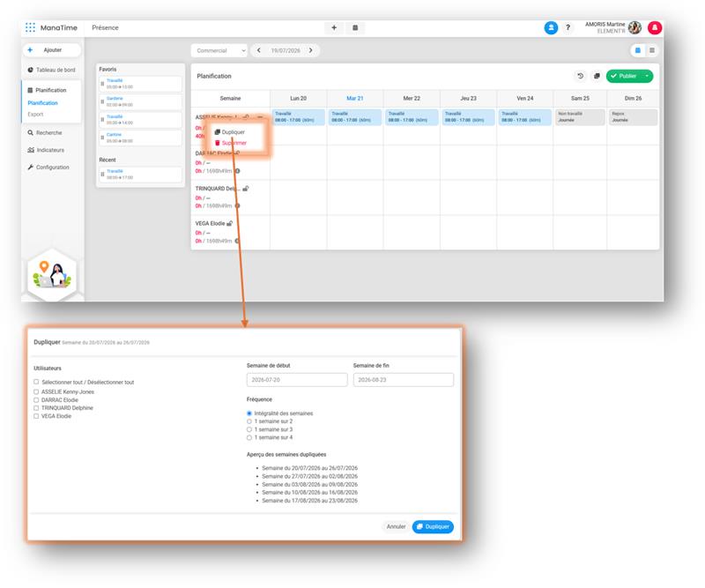Confirm with the blue Dupliquer button
705x588 pixels.
(x=433, y=526)
